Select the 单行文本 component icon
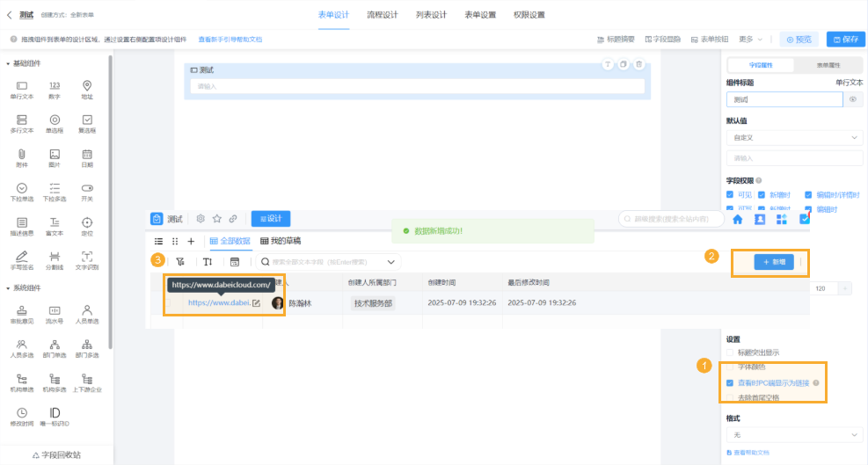Viewport: 868px width, 465px height. (22, 91)
